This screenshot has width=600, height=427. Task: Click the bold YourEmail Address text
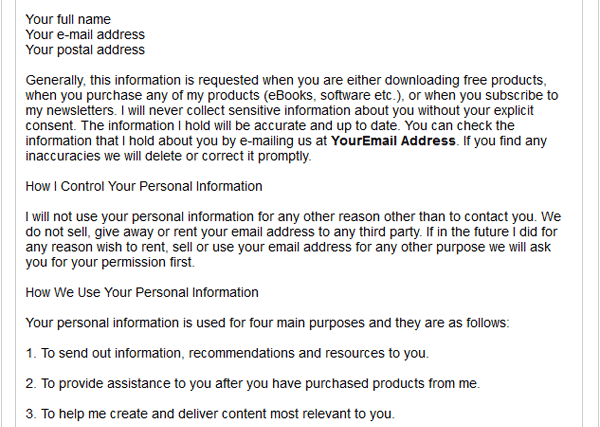pyautogui.click(x=393, y=141)
